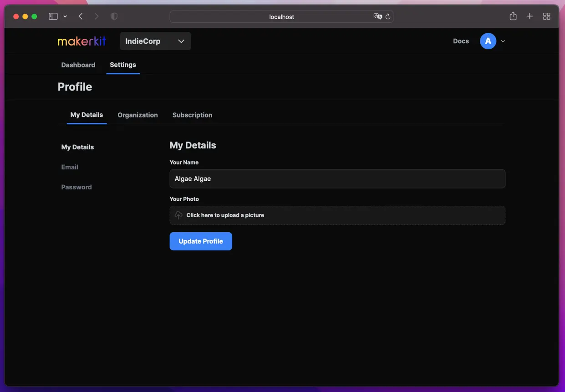Open the user avatar A menu
Screen dimensions: 565x392
coord(488,41)
